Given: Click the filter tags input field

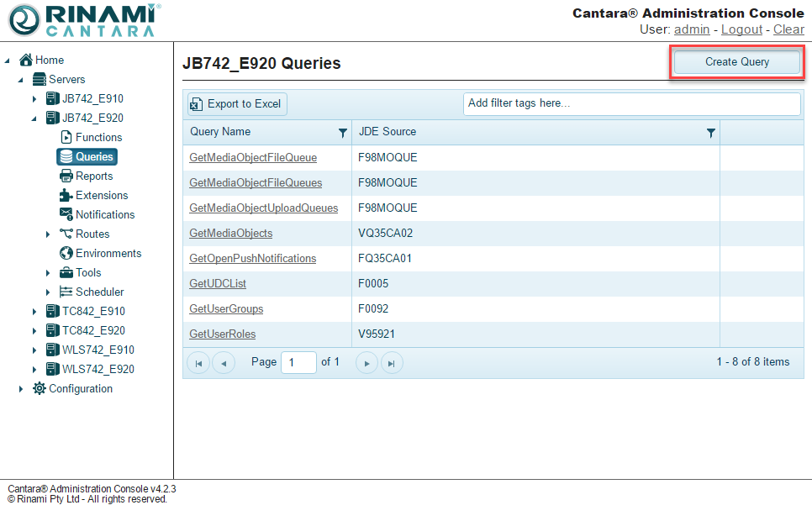Looking at the screenshot, I should click(631, 103).
